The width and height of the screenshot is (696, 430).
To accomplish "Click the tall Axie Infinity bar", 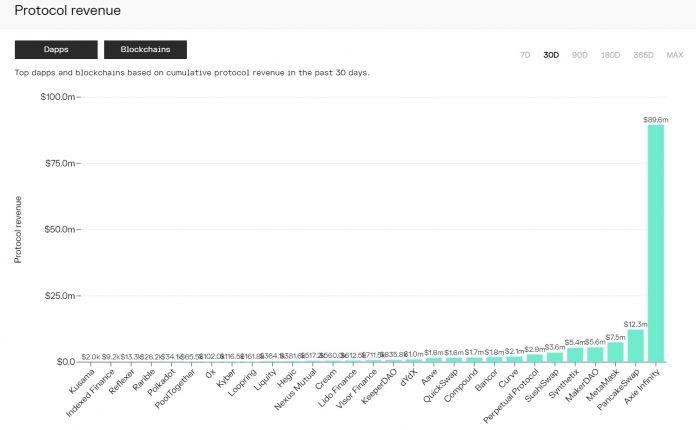I will (x=656, y=242).
